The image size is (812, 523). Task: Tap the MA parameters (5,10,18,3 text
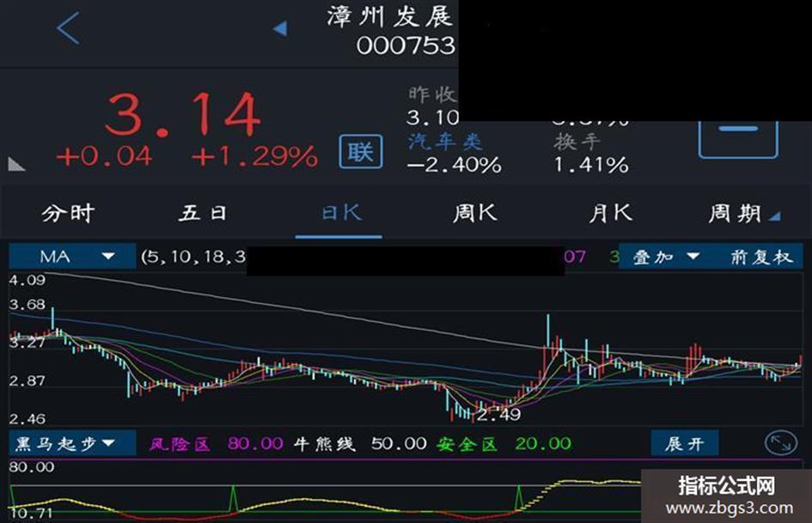point(193,256)
